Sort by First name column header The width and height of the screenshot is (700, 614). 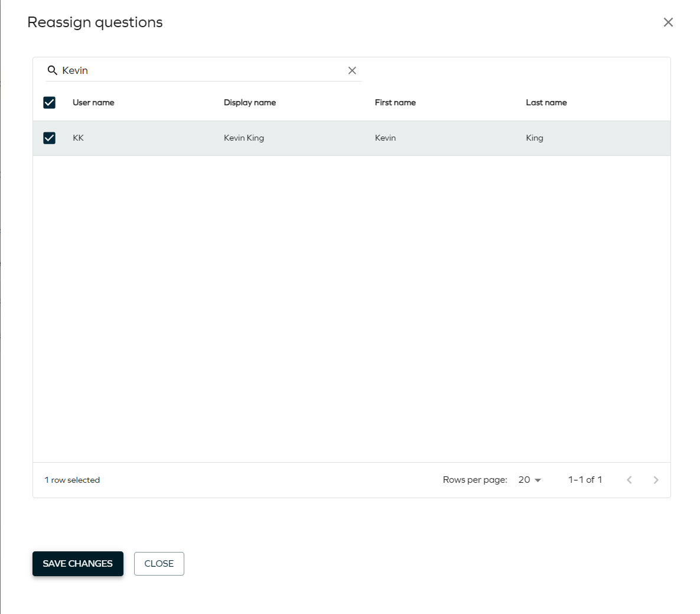point(395,103)
